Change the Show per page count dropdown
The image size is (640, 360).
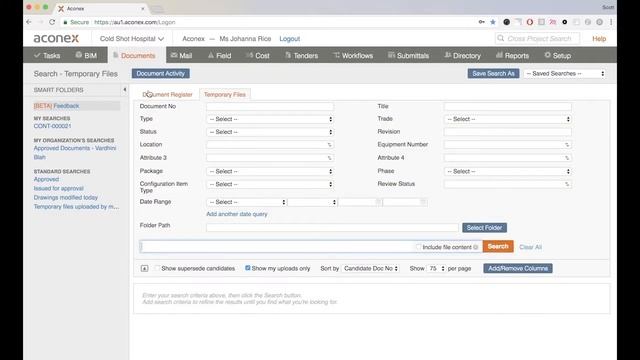(x=436, y=268)
